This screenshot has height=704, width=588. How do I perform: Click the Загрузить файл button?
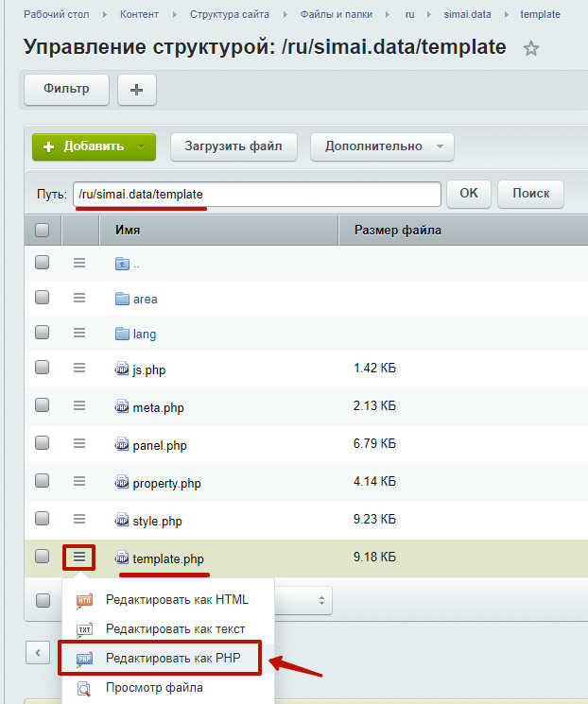tap(233, 146)
